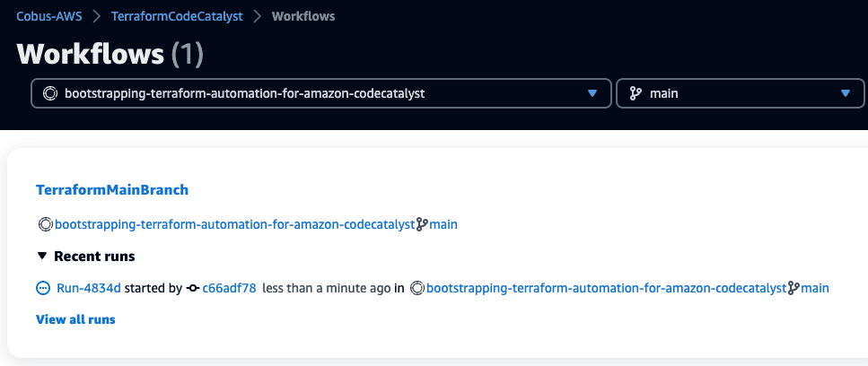Open the source repository dropdown arrow
Image resolution: width=868 pixels, height=366 pixels.
coord(592,93)
